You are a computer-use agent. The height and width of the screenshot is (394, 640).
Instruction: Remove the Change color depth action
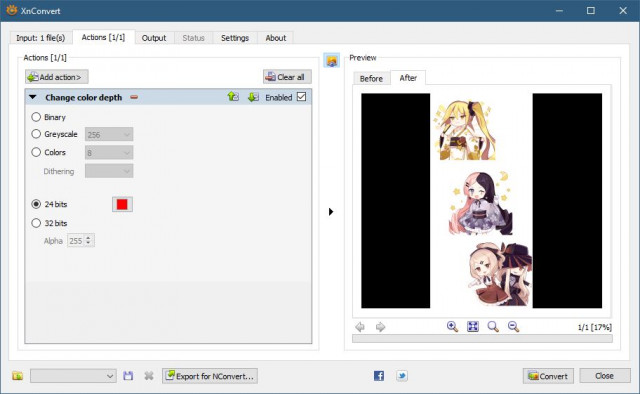point(134,97)
